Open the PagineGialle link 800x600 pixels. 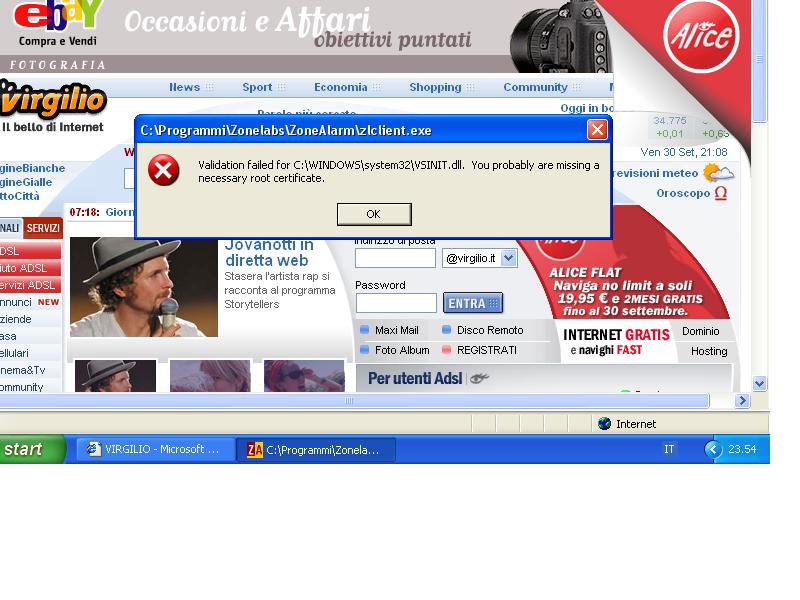point(26,182)
